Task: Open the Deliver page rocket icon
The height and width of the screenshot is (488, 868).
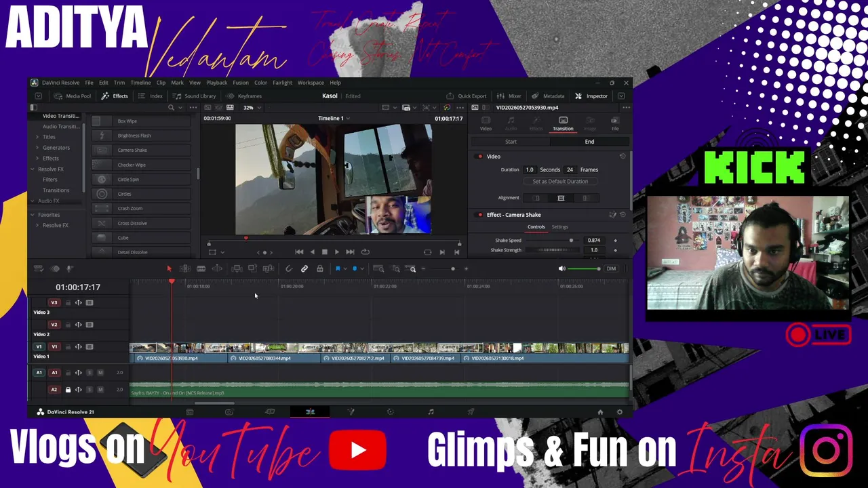Action: [x=471, y=411]
